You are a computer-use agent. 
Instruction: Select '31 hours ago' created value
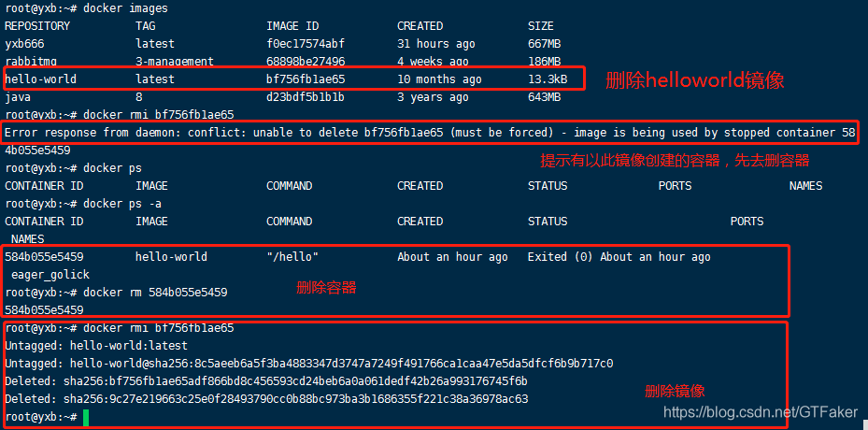pos(436,44)
